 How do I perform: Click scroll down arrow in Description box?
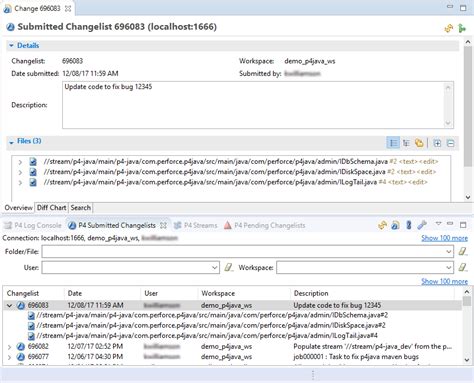(448, 123)
